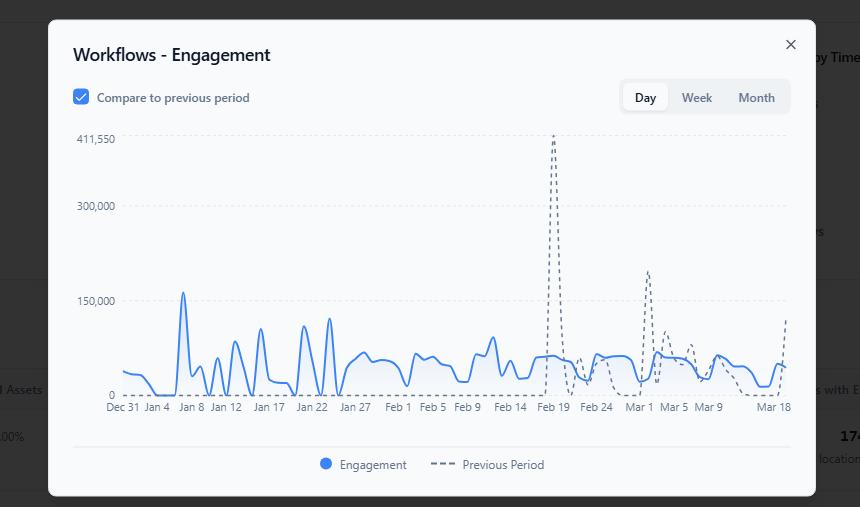860x507 pixels.
Task: Select the Dec 31 x-axis label
Action: pyautogui.click(x=123, y=407)
